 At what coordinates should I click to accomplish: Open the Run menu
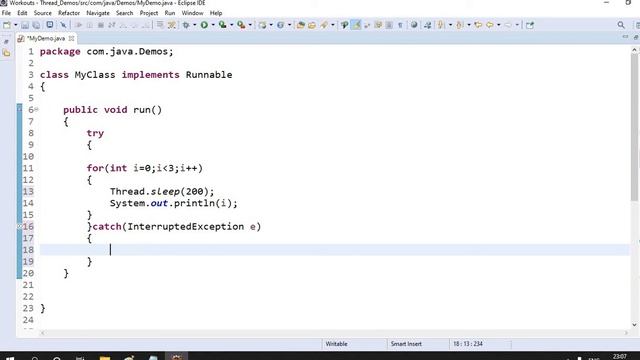click(170, 13)
